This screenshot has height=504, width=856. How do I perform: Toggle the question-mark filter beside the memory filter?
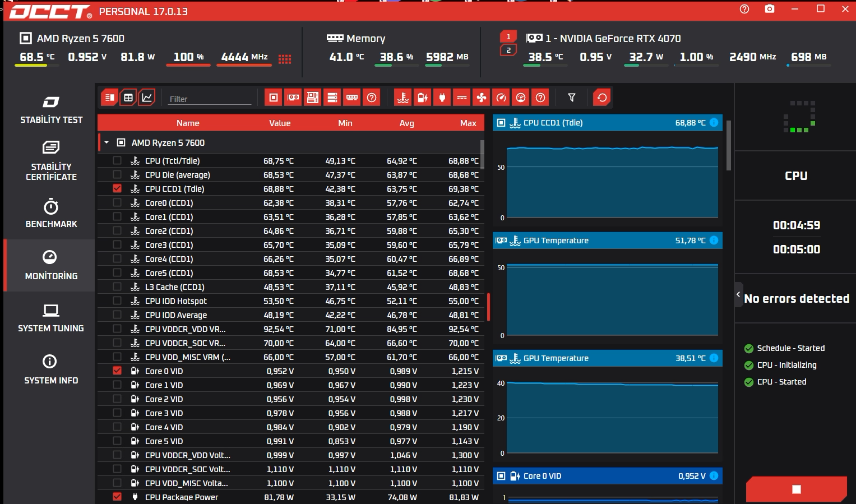coord(372,98)
